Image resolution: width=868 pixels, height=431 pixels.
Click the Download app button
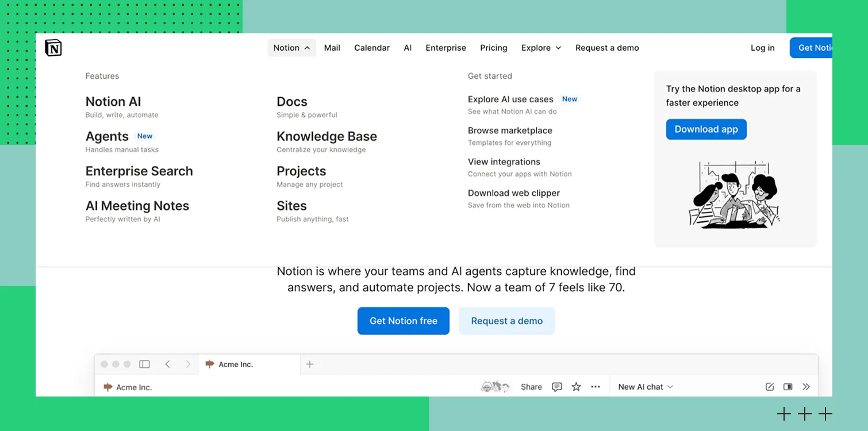coord(706,129)
